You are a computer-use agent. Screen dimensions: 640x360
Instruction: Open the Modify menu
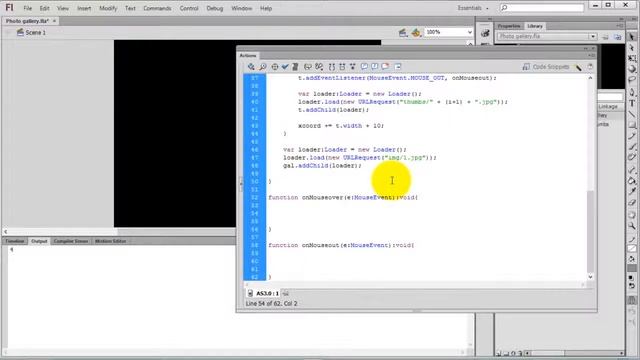click(108, 8)
